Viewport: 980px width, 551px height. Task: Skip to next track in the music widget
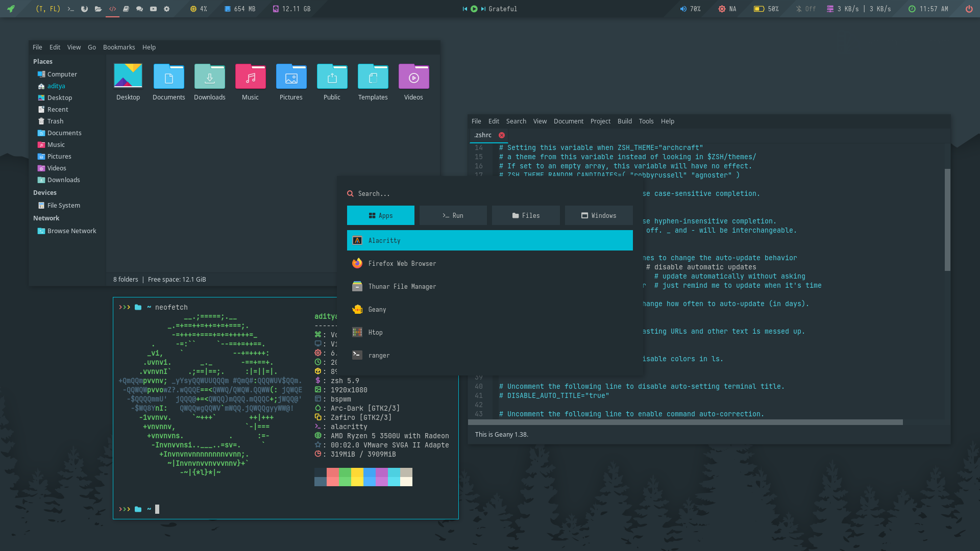tap(483, 9)
